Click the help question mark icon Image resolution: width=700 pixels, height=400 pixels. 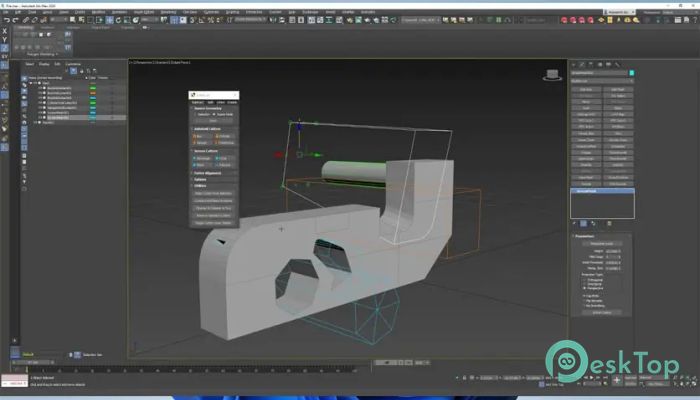(695, 20)
